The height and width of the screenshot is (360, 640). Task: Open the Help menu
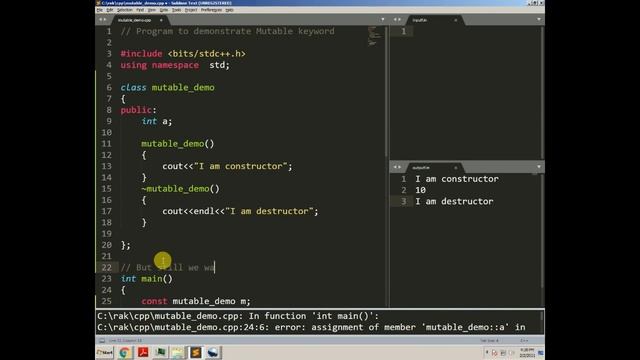point(229,10)
